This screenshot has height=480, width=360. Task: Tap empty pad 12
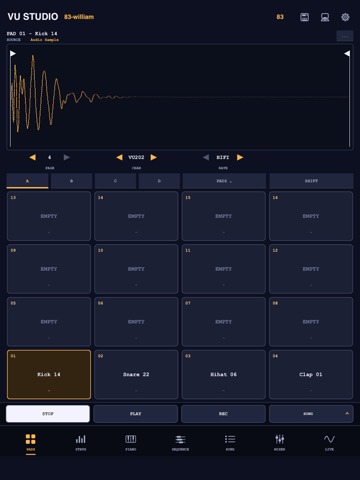311,269
